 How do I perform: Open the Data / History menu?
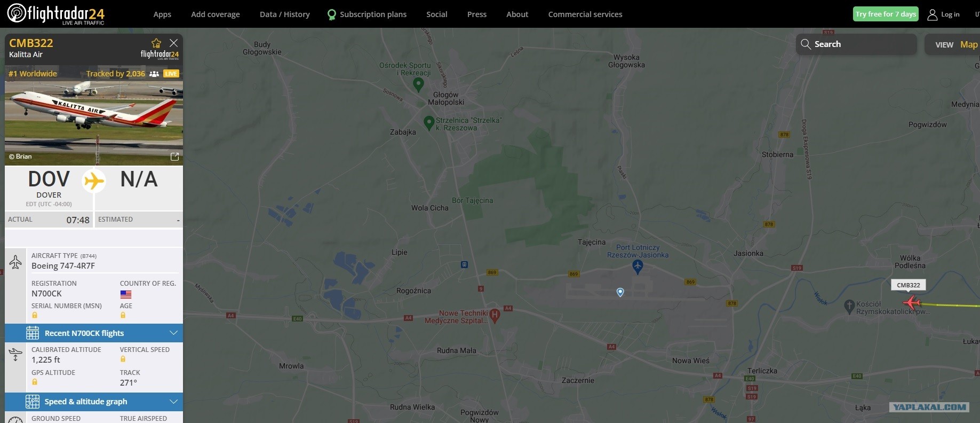coord(285,14)
